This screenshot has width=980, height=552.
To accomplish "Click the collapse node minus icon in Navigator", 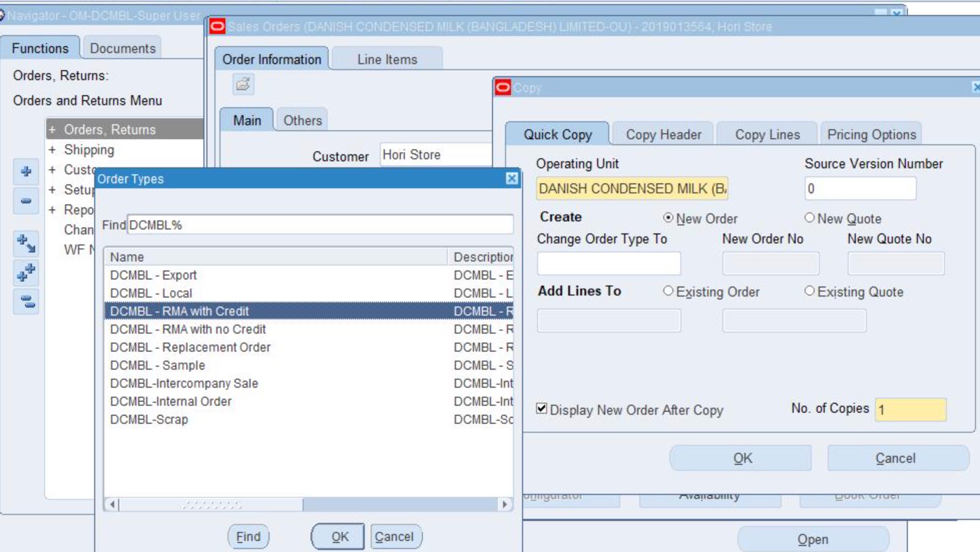I will 26,201.
